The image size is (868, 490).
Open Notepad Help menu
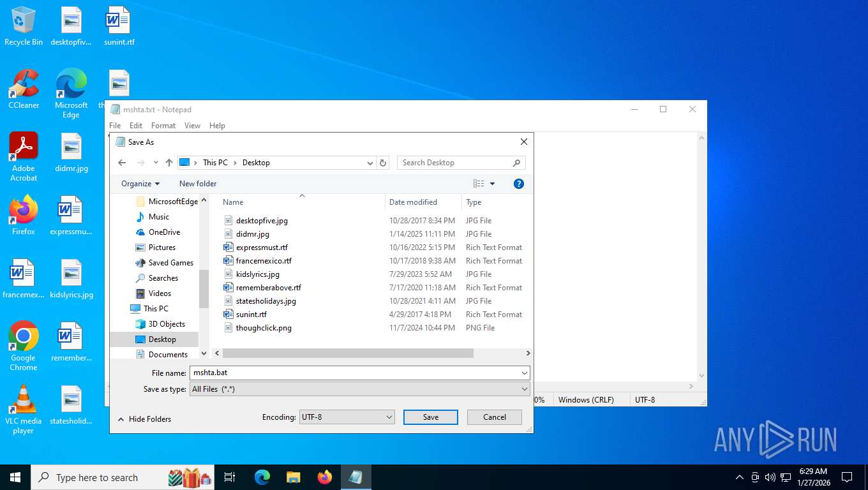pyautogui.click(x=217, y=126)
